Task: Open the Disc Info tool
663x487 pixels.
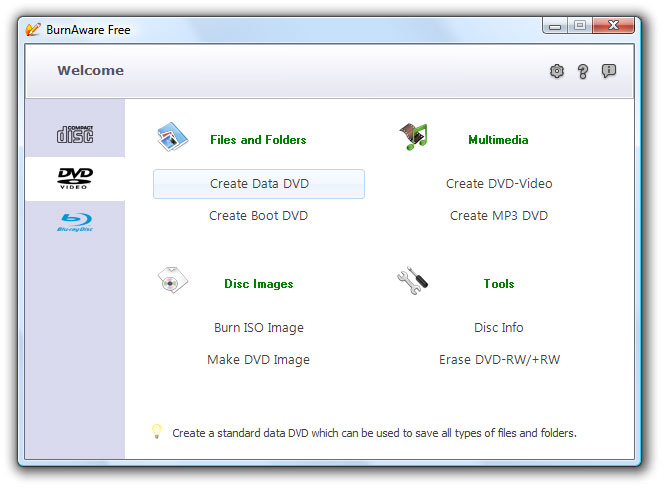Action: point(499,328)
